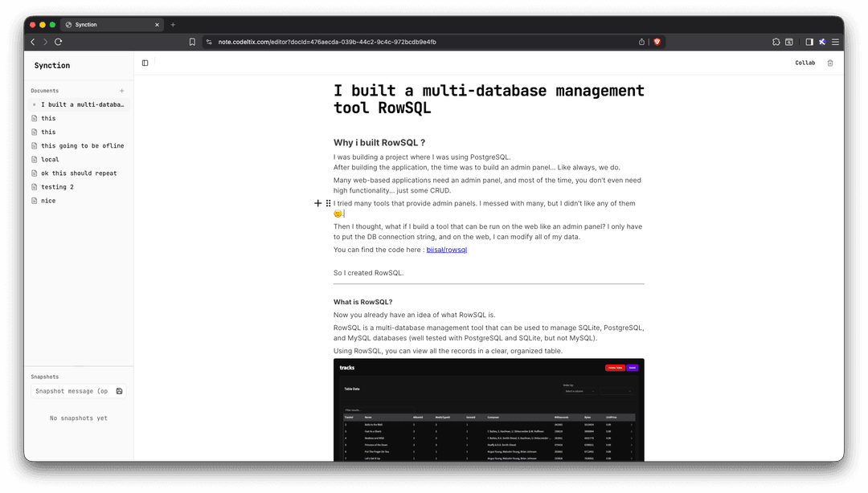
Task: Click the Snapshots section label
Action: click(x=45, y=377)
